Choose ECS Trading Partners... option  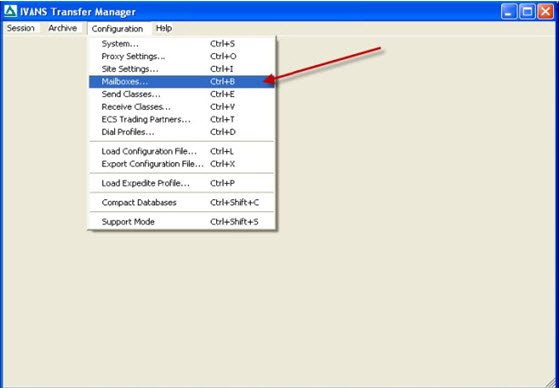(182, 119)
